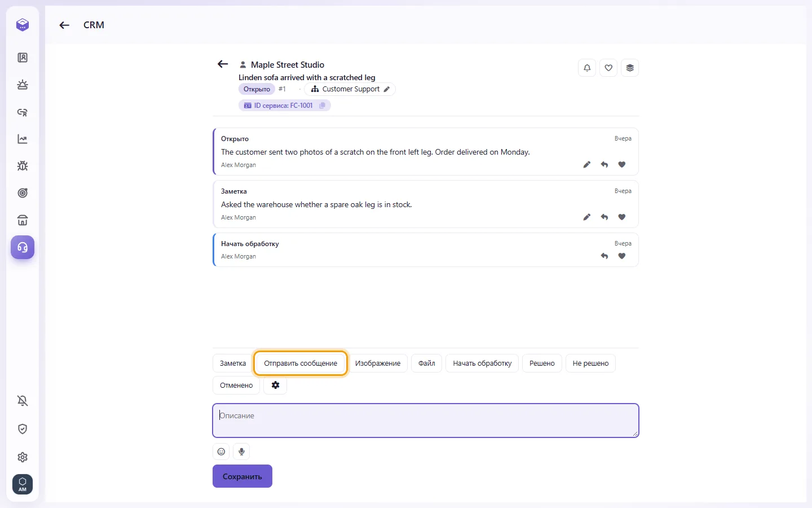The width and height of the screenshot is (812, 508).
Task: Click Начать обработку action button
Action: (x=482, y=364)
